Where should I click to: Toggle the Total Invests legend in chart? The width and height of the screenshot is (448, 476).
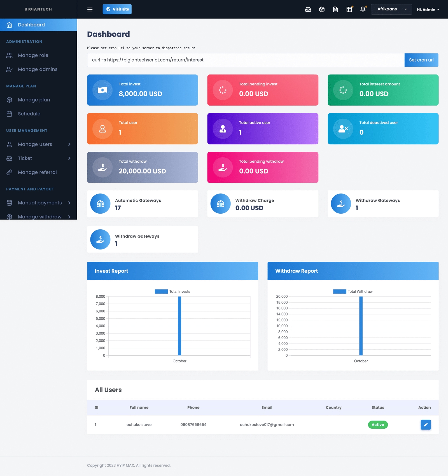pyautogui.click(x=172, y=291)
